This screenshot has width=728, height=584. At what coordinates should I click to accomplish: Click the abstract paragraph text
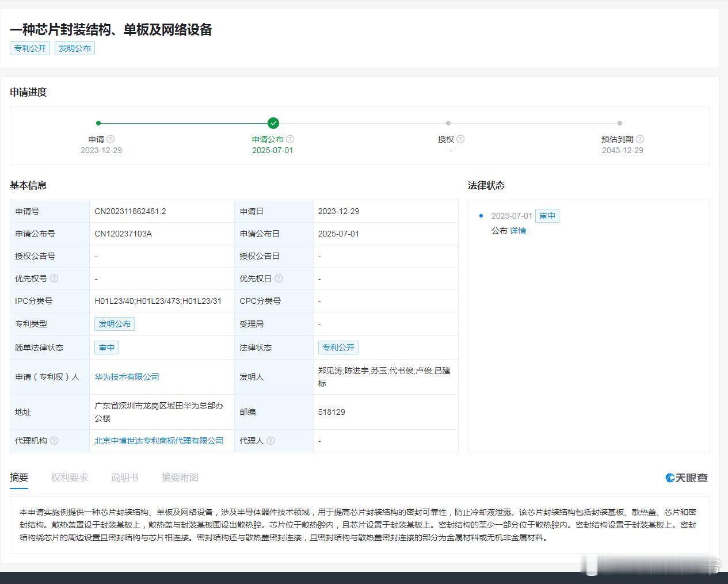(358, 525)
